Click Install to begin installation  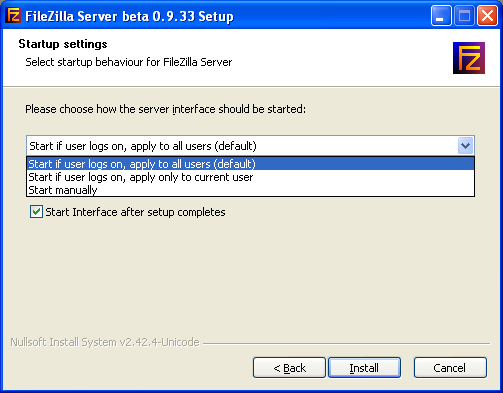[x=364, y=368]
